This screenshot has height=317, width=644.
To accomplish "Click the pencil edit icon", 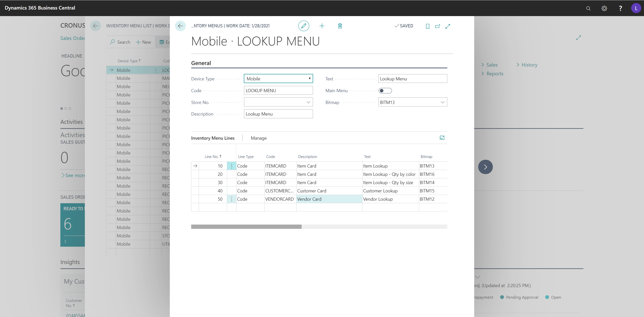I will 304,26.
